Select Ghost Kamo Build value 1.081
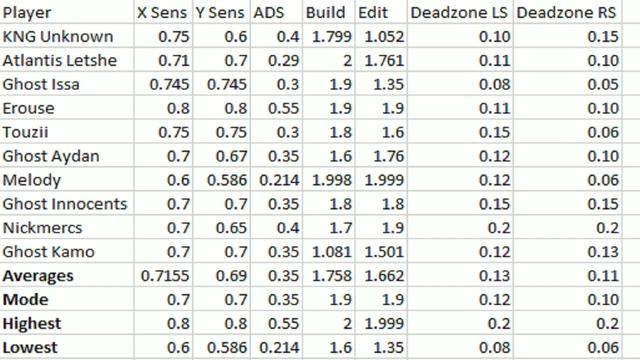The height and width of the screenshot is (360, 640). click(x=329, y=252)
